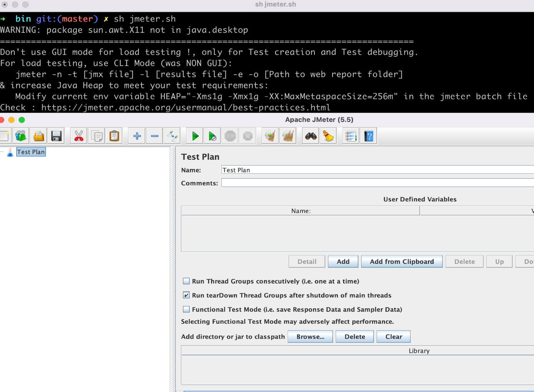This screenshot has width=534, height=392.
Task: Click the classpath Clear button
Action: point(394,336)
